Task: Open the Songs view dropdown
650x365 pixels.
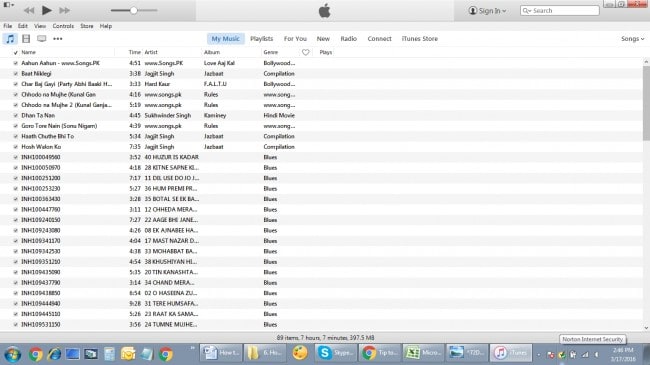Action: click(633, 39)
